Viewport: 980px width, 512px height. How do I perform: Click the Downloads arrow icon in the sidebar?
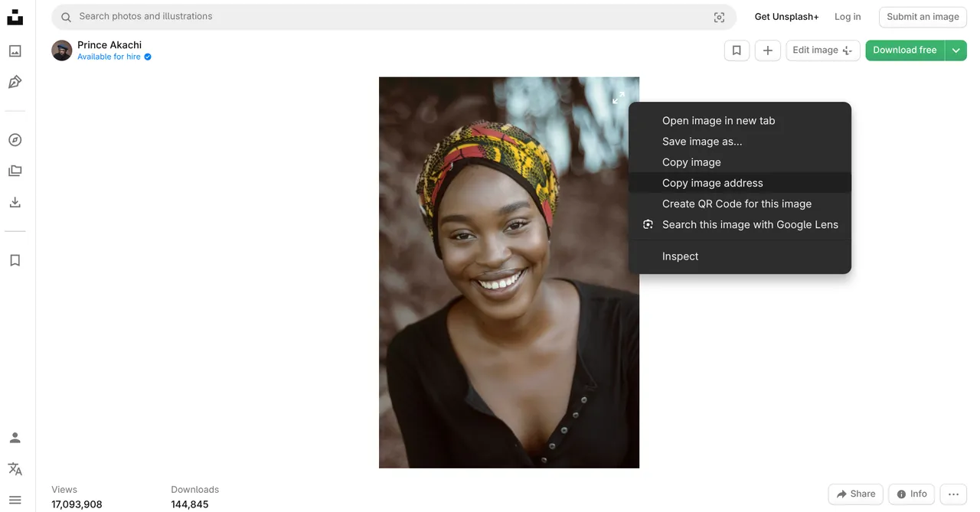pyautogui.click(x=15, y=201)
